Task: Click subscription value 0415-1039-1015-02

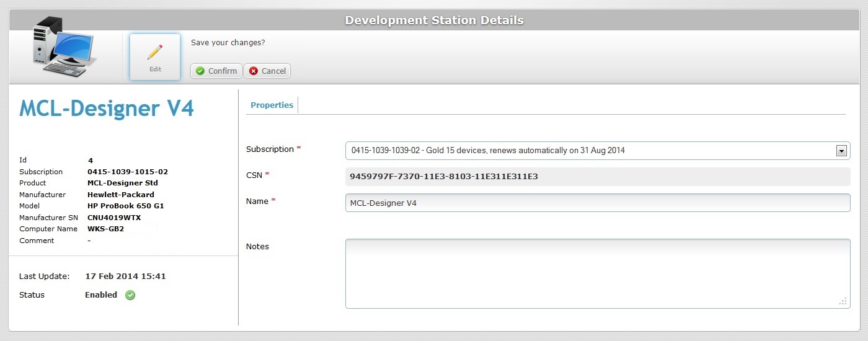Action: tap(128, 172)
